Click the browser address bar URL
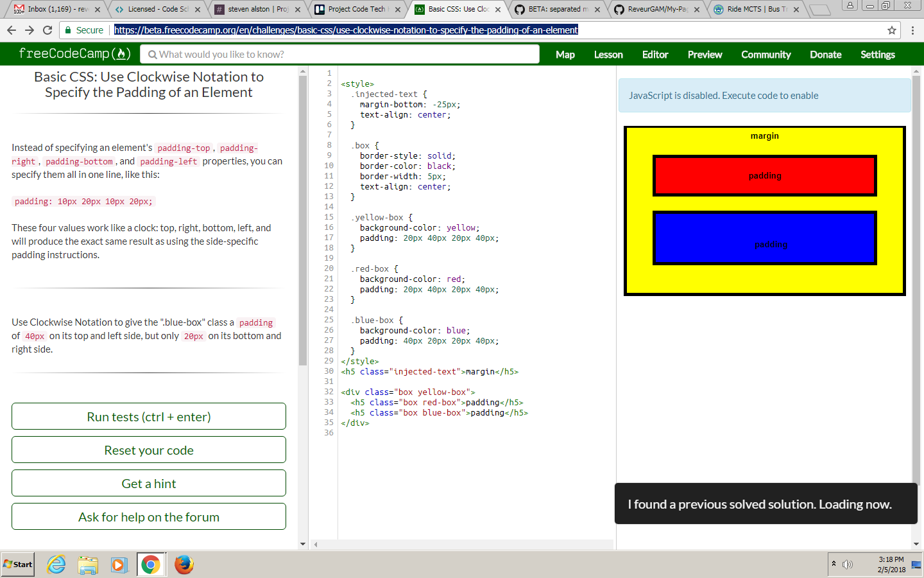Viewport: 924px width, 578px height. (346, 30)
